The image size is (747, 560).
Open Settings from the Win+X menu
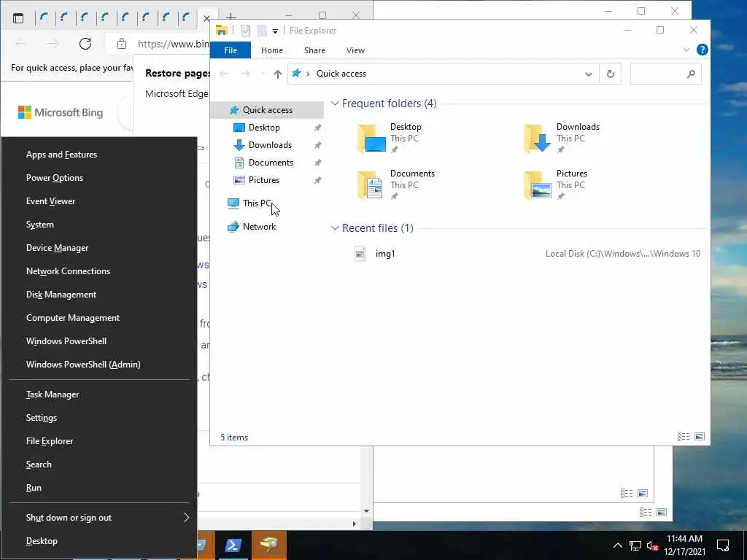(42, 418)
